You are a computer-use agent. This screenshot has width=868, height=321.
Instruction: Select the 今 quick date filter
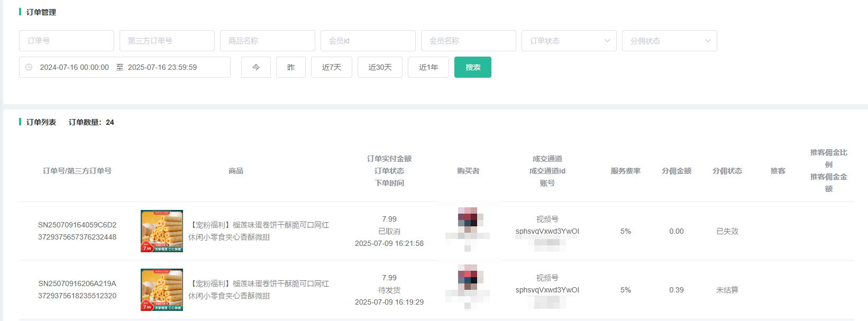[x=256, y=67]
